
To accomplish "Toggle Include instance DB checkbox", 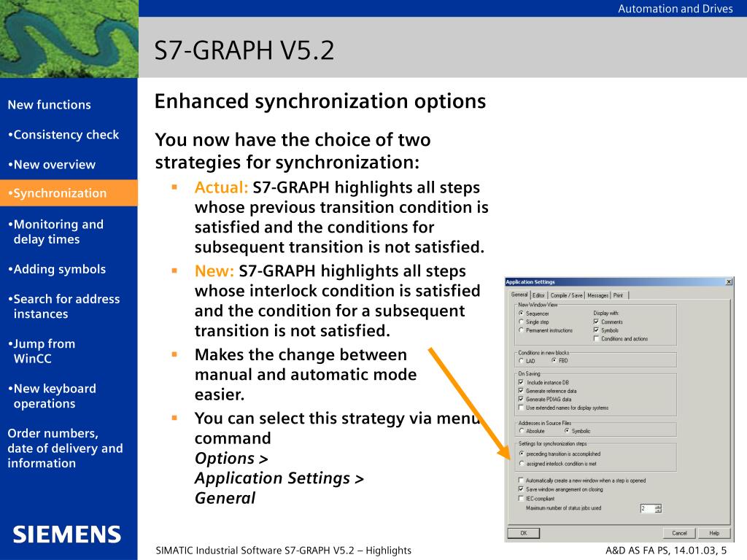I will pyautogui.click(x=521, y=382).
